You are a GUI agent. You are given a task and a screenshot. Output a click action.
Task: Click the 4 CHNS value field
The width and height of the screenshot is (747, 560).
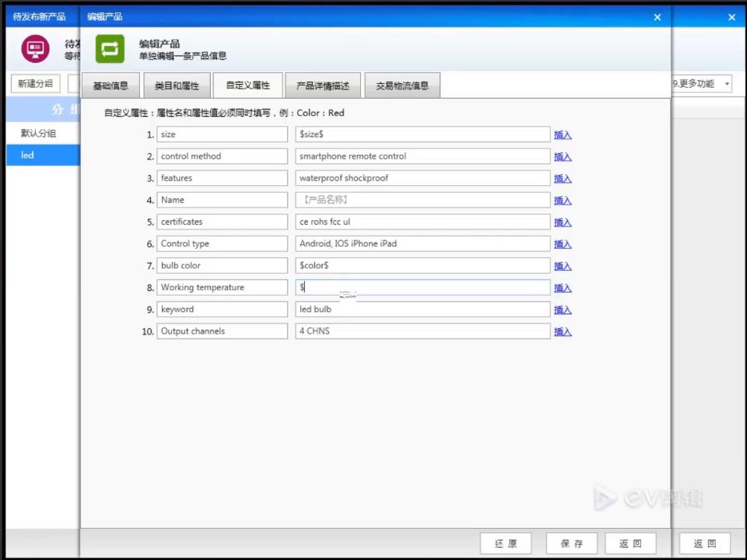423,331
